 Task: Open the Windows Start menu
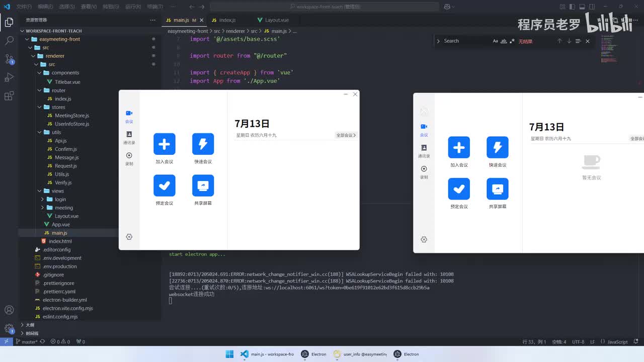pos(229,354)
